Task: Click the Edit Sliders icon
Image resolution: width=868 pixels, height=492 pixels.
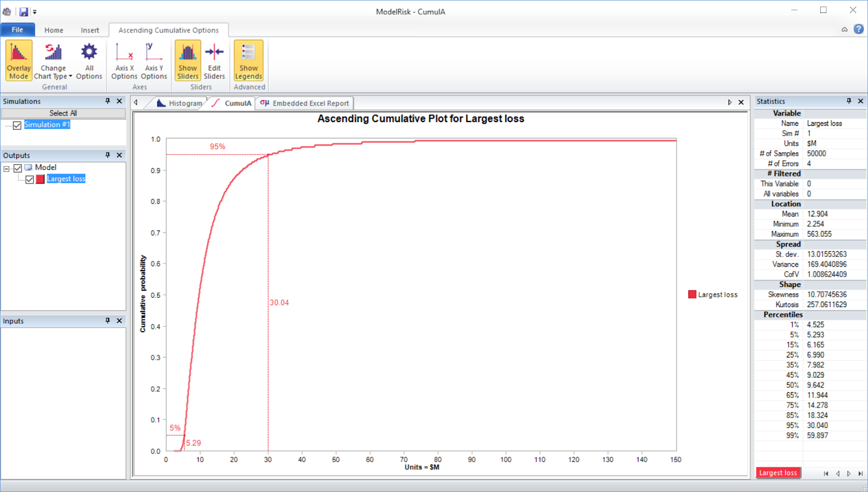Action: coord(214,60)
